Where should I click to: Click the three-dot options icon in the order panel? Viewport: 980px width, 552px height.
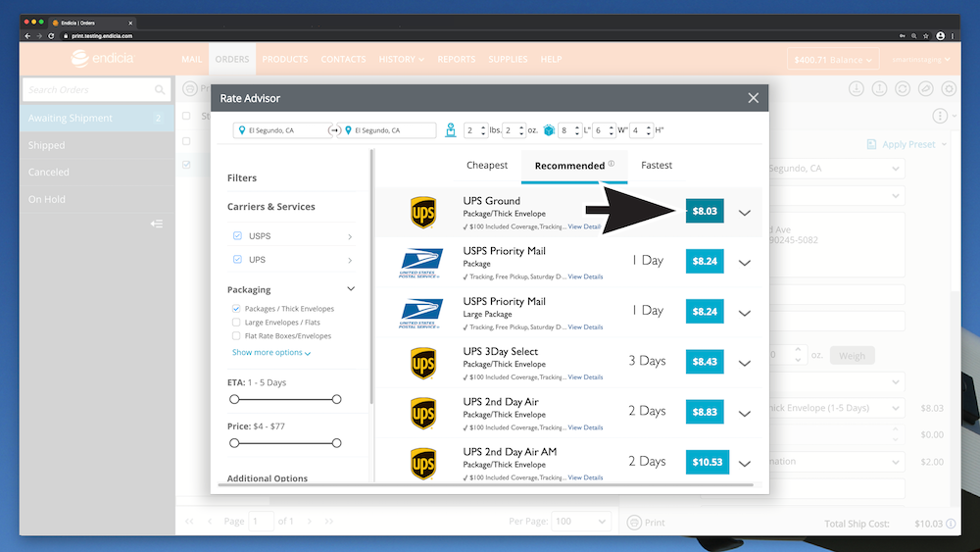coord(940,116)
